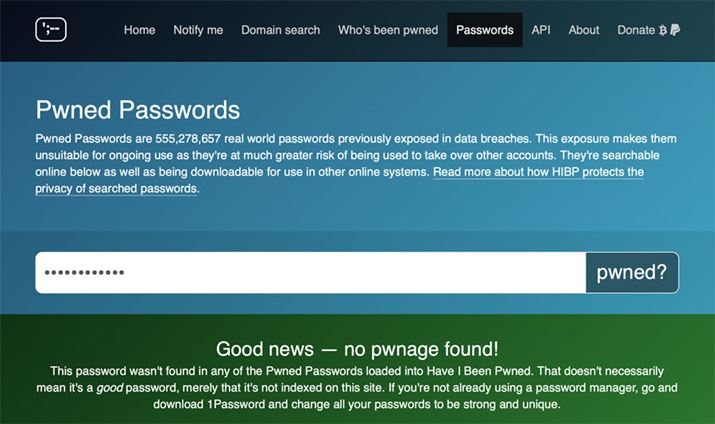This screenshot has height=424, width=715.
Task: Click the Have I Been Pwned logo
Action: click(x=50, y=30)
